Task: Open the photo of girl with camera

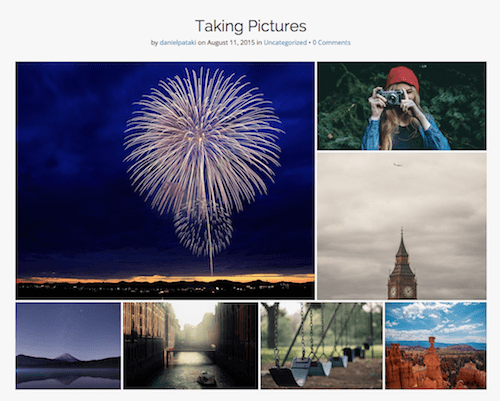Action: 402,106
